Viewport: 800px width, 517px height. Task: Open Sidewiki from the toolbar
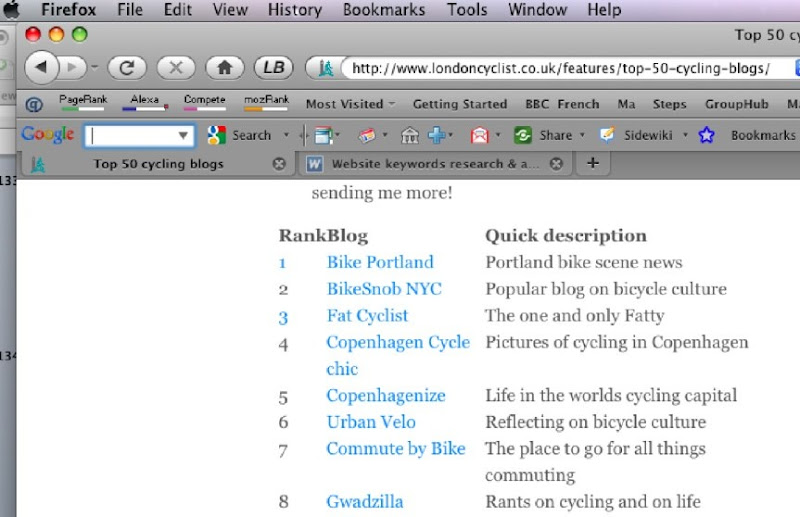tap(636, 135)
